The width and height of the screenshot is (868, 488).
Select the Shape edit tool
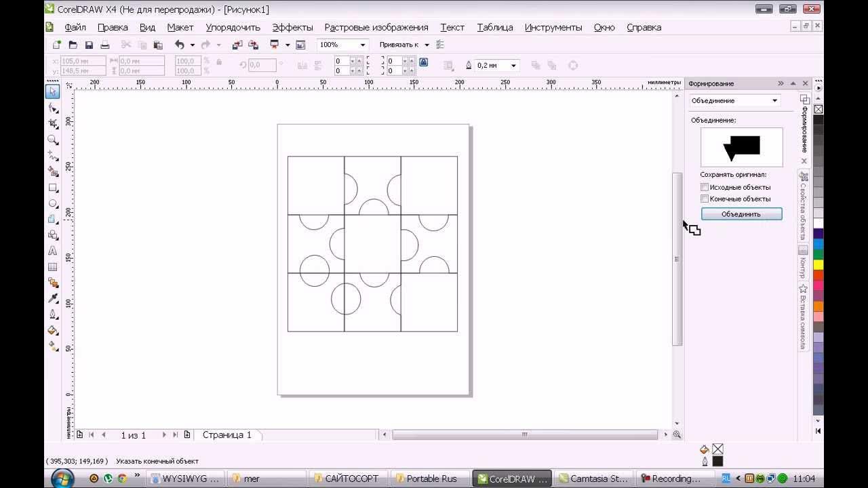[x=53, y=108]
